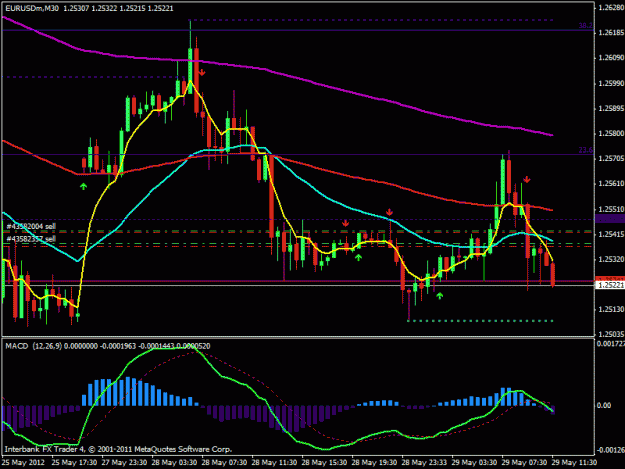Click the 1.25320 price axis value
The height and width of the screenshot is (469, 625).
[x=611, y=259]
